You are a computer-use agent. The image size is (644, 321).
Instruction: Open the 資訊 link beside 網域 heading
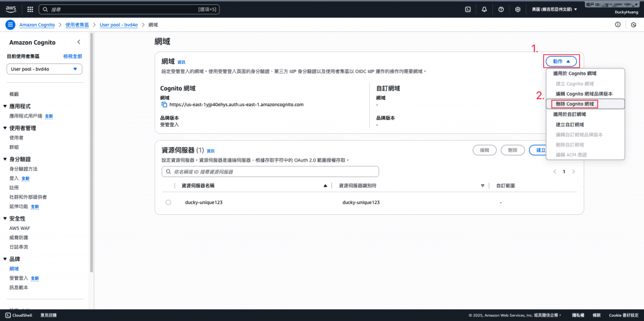click(182, 62)
